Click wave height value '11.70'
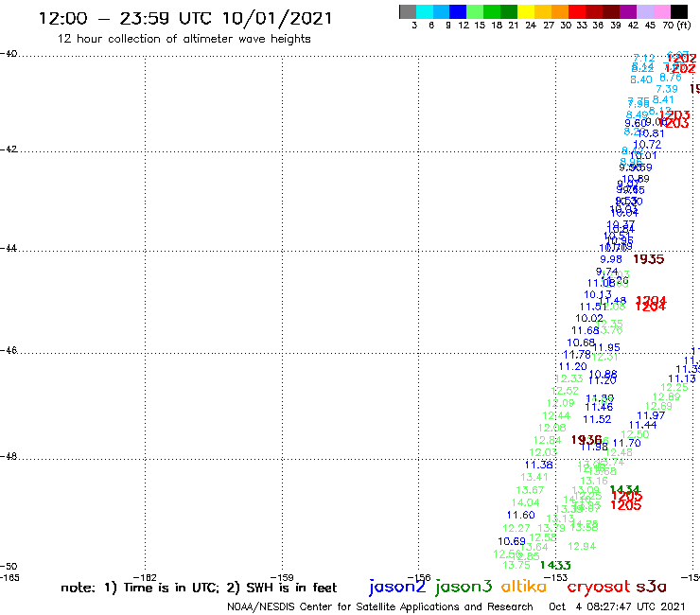The height and width of the screenshot is (615, 700). 627,443
